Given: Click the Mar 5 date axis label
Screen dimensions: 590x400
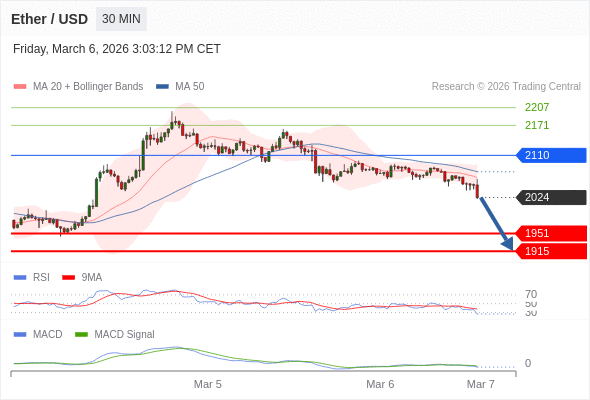Looking at the screenshot, I should coord(208,384).
